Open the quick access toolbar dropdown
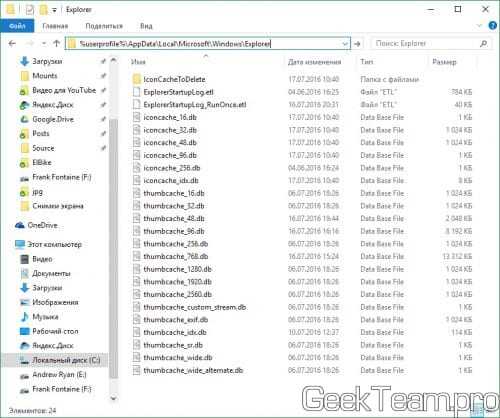 tap(54, 11)
